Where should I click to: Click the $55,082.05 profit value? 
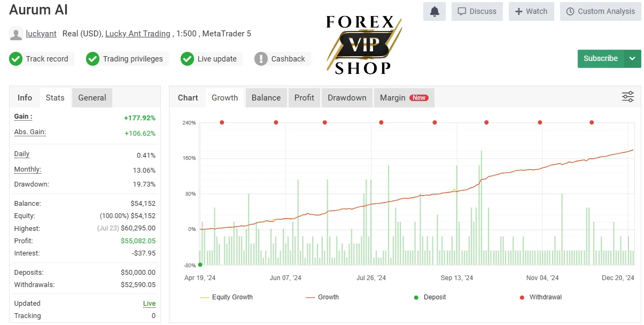pos(138,241)
